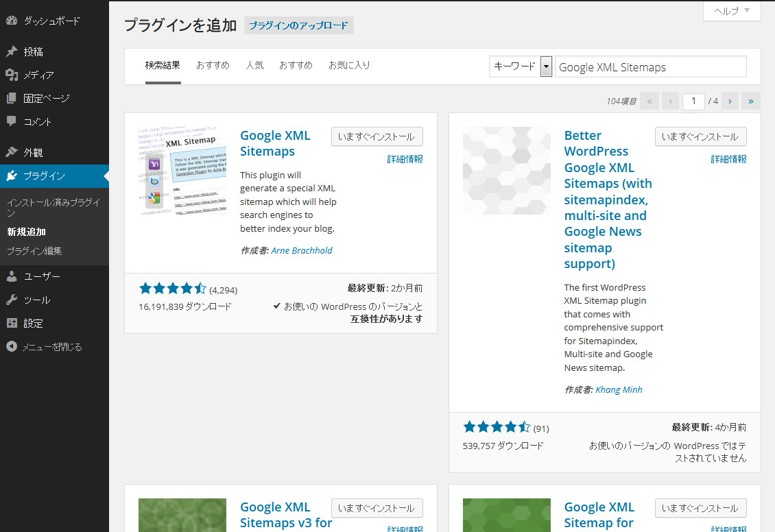Jump to the last results page
The height and width of the screenshot is (532, 775).
pos(751,101)
